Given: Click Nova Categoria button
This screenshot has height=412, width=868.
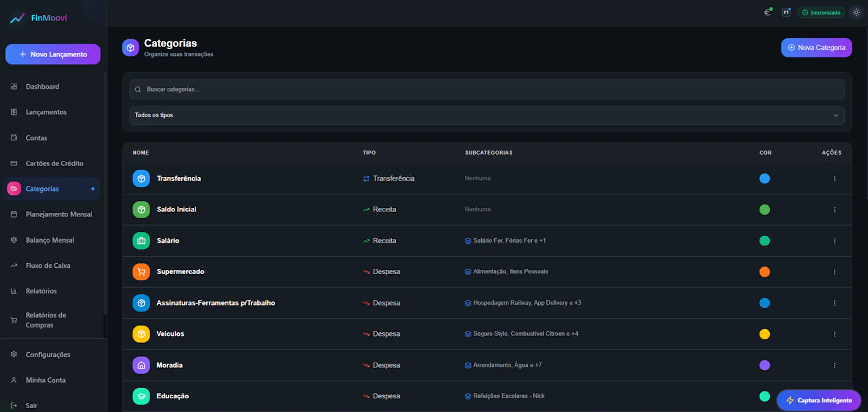Looking at the screenshot, I should (816, 48).
